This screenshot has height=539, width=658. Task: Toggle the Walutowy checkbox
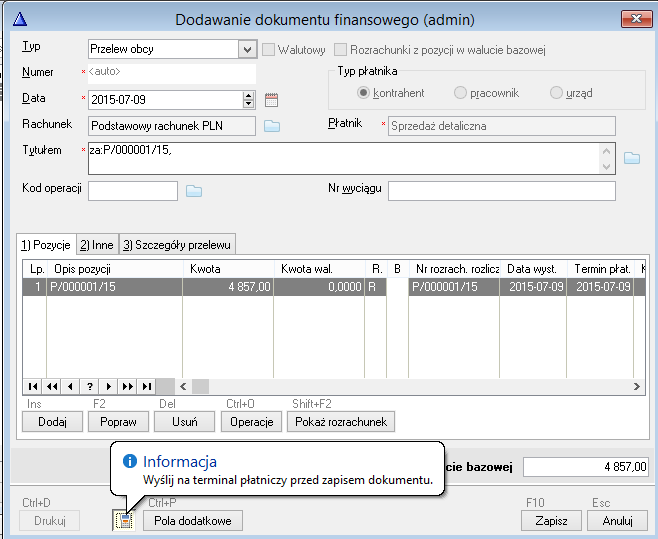pyautogui.click(x=268, y=49)
